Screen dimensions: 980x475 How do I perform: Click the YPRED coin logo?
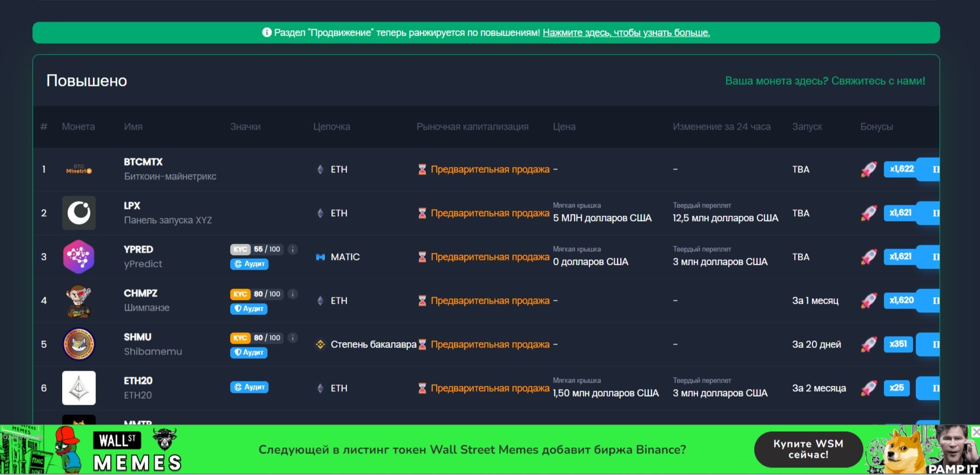(79, 257)
